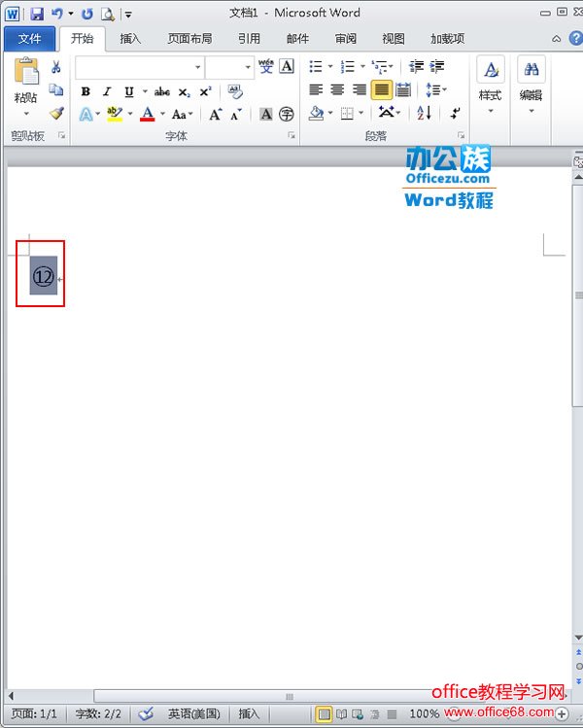Click 页面: 1/1 in status bar
The height and width of the screenshot is (728, 583).
pos(34,713)
